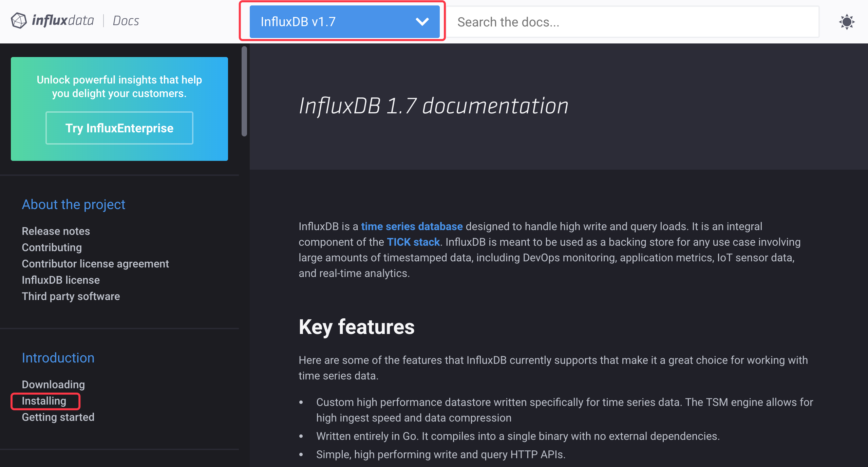Navigate to the Downloading page
Screen dimensions: 868x467
[53, 385]
